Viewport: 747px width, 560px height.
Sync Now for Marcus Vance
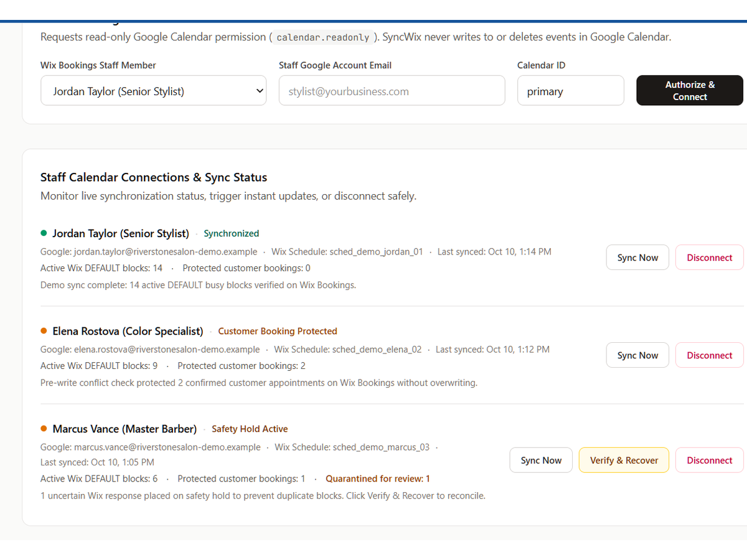[541, 460]
